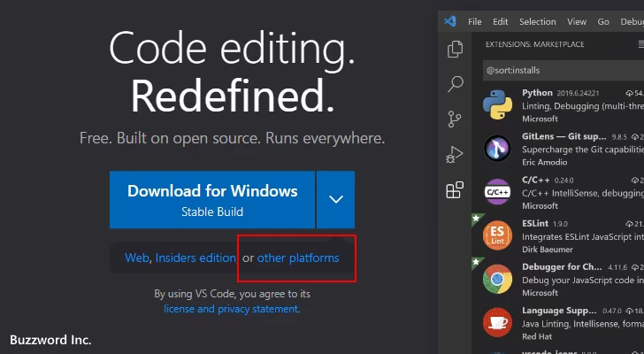Open the Run and Debug icon
This screenshot has width=644, height=354.
455,155
